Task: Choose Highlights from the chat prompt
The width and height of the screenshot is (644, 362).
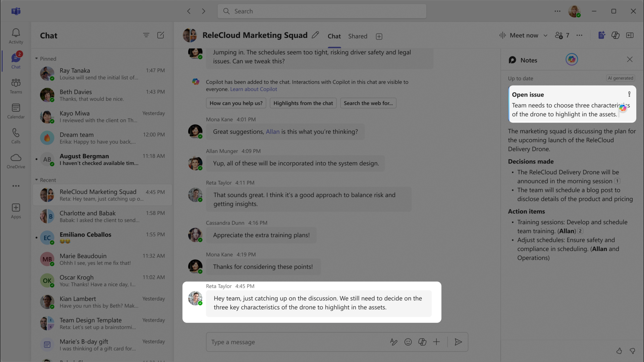Action: click(303, 103)
